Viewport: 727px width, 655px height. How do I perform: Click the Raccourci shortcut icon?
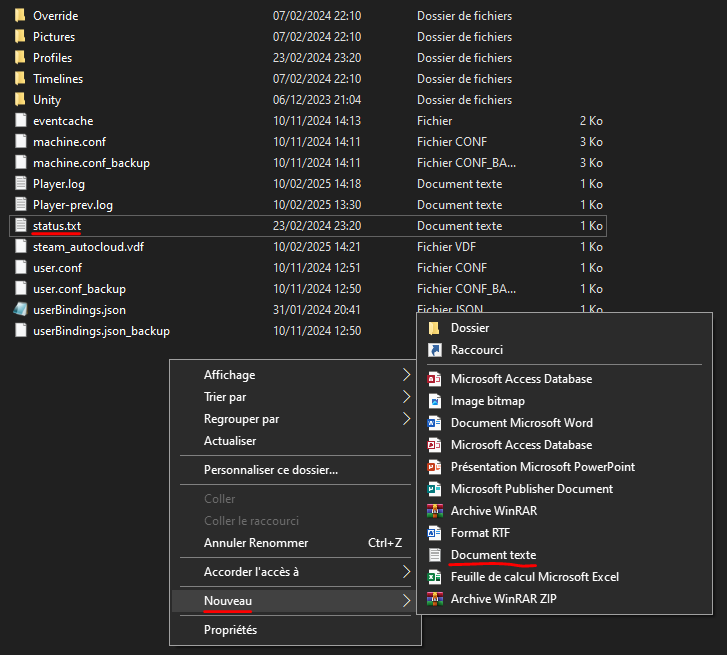[434, 350]
